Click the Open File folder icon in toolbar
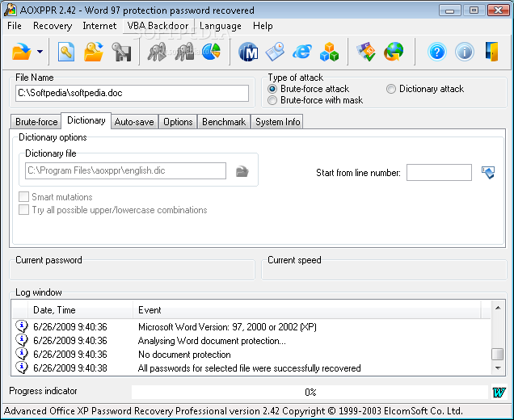The image size is (514, 420). 21,52
